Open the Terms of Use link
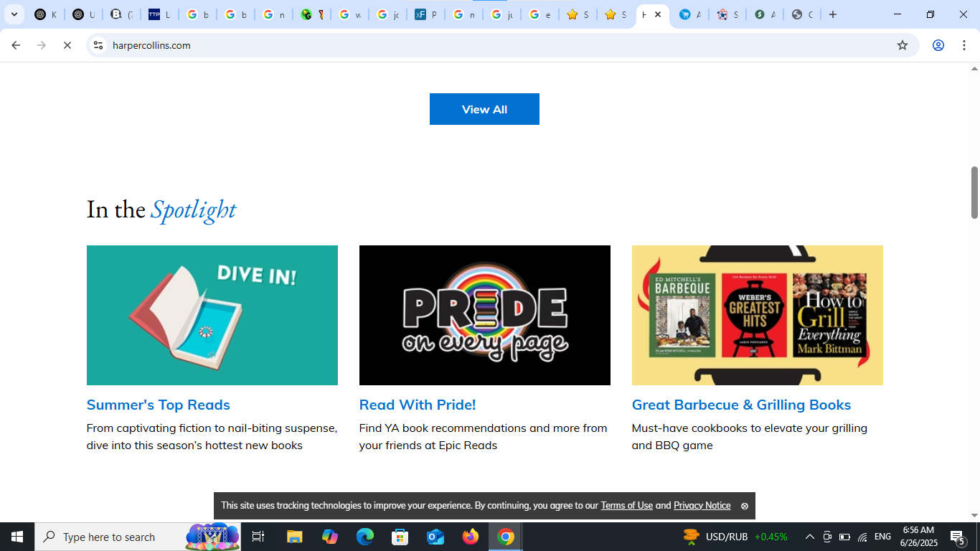980x551 pixels. pyautogui.click(x=627, y=506)
